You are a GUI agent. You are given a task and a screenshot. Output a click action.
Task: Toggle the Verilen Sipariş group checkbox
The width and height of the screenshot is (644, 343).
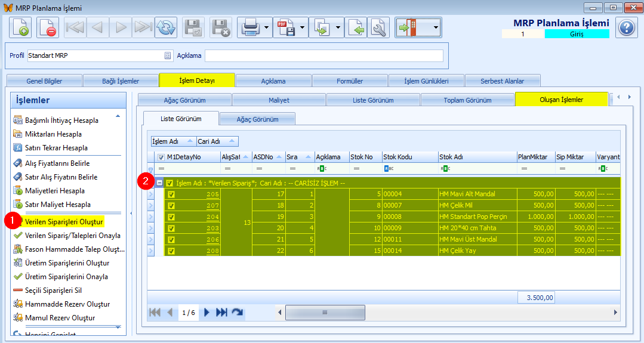[x=170, y=183]
